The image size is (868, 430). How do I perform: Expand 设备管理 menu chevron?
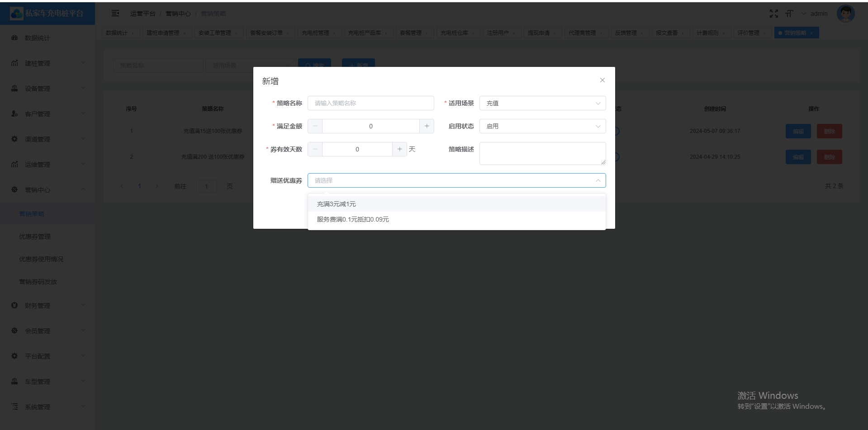pyautogui.click(x=83, y=88)
